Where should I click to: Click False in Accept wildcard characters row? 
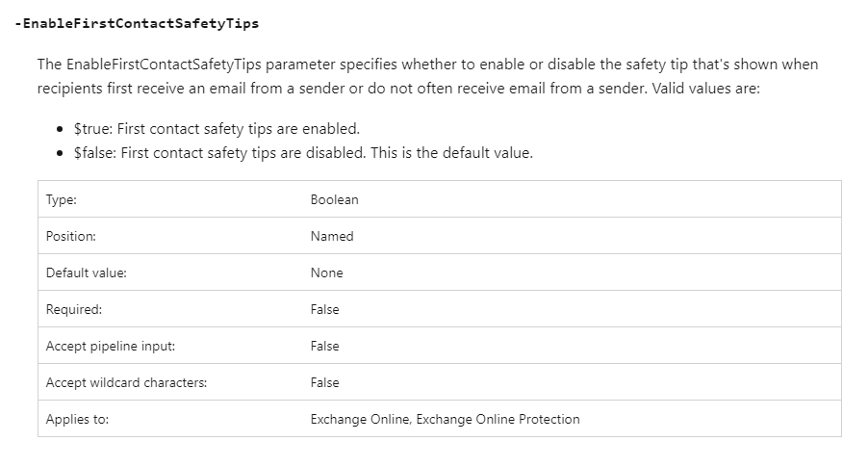pyautogui.click(x=325, y=382)
